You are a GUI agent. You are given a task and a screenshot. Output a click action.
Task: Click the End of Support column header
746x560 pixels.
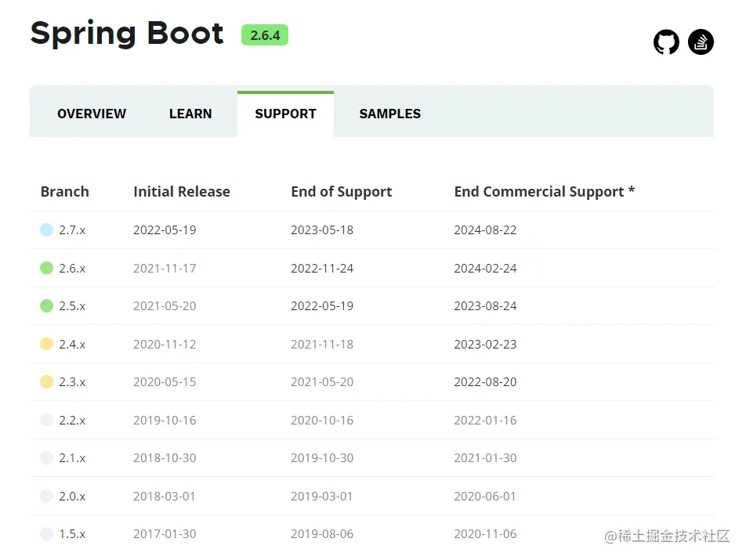341,191
